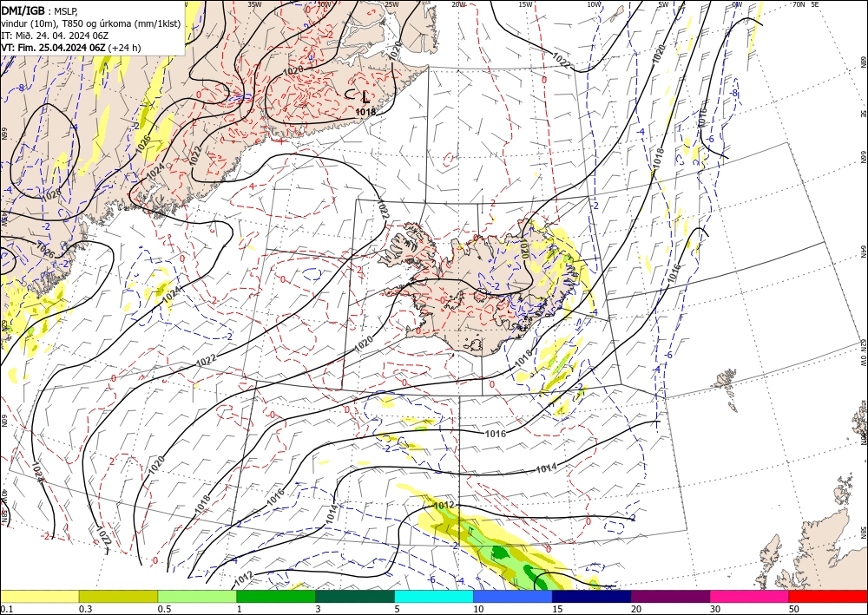Image resolution: width=868 pixels, height=615 pixels.
Task: Pick the cyan 5–10 legend swatch
Action: tap(434, 596)
